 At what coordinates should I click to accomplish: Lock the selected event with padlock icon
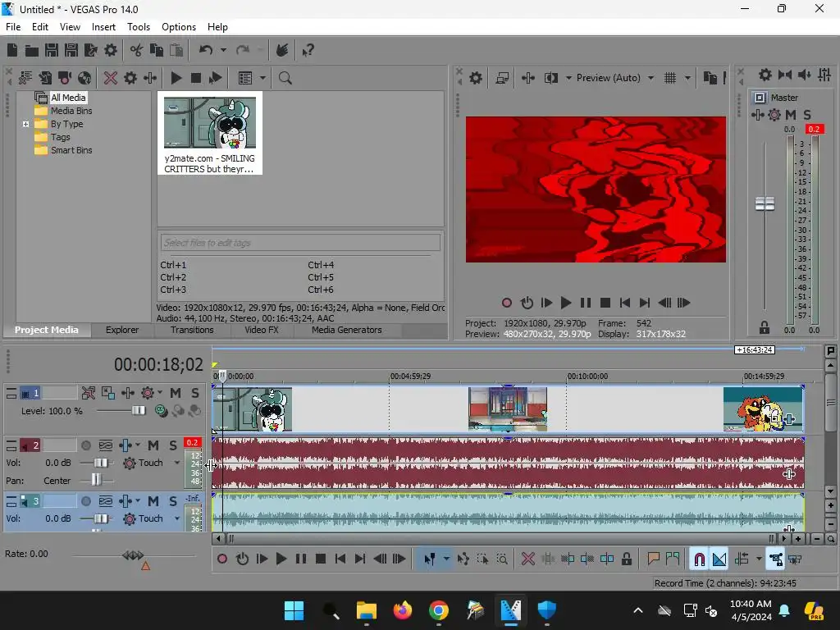pyautogui.click(x=626, y=559)
